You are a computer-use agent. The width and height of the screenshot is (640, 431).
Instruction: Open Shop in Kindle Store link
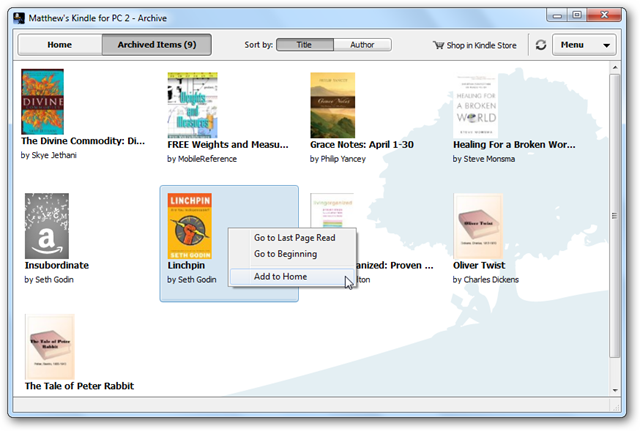475,45
